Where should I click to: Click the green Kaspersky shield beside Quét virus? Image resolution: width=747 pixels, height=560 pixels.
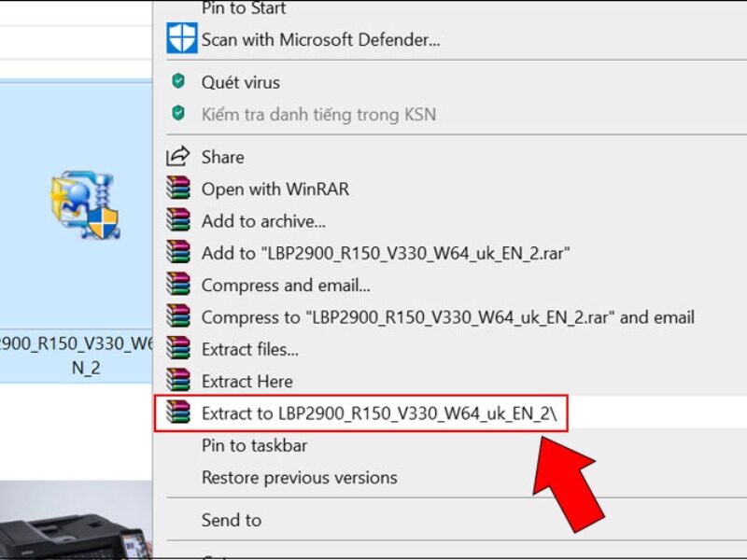click(x=178, y=82)
